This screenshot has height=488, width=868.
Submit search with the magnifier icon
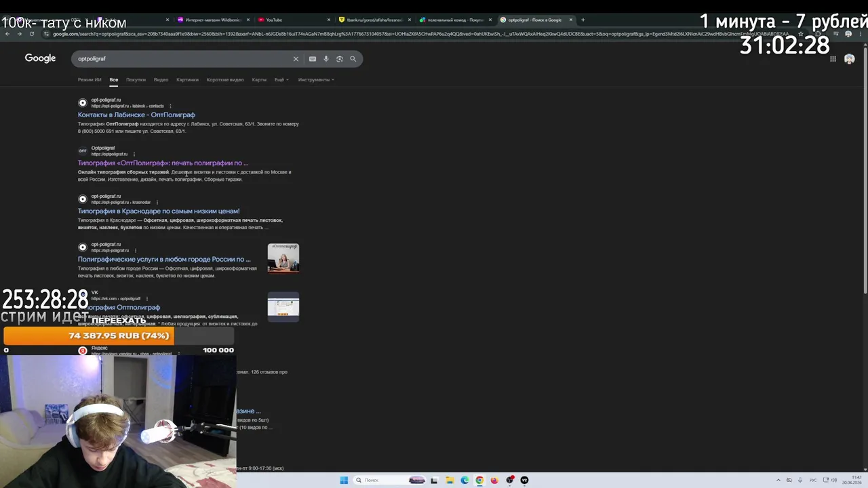point(353,59)
